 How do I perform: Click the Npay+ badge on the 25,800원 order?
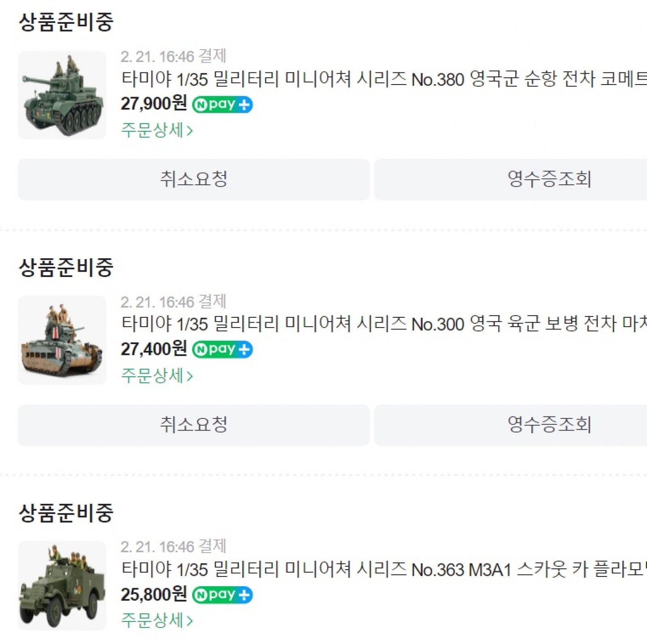pos(222,595)
